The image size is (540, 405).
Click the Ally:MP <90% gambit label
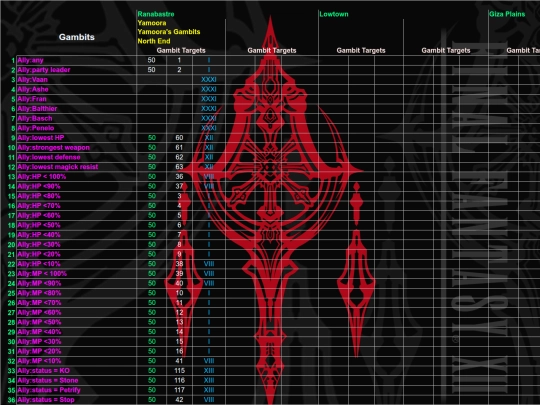(x=39, y=283)
